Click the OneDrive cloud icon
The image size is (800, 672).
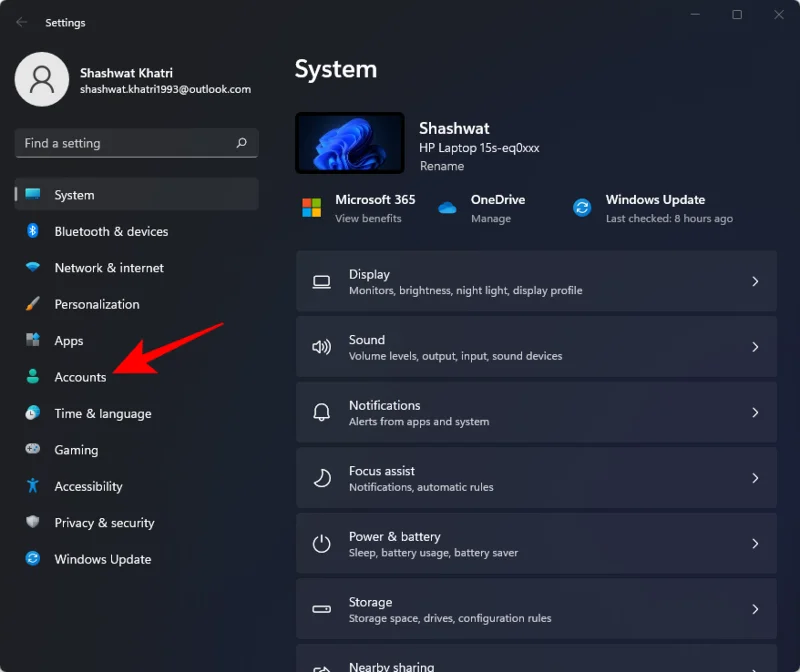click(x=449, y=207)
